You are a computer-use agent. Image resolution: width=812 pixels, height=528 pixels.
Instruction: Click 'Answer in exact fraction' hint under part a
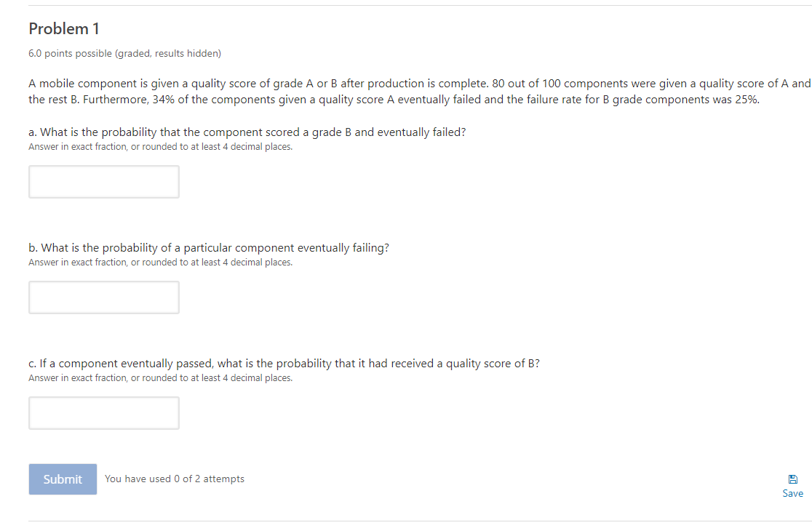[x=160, y=146]
